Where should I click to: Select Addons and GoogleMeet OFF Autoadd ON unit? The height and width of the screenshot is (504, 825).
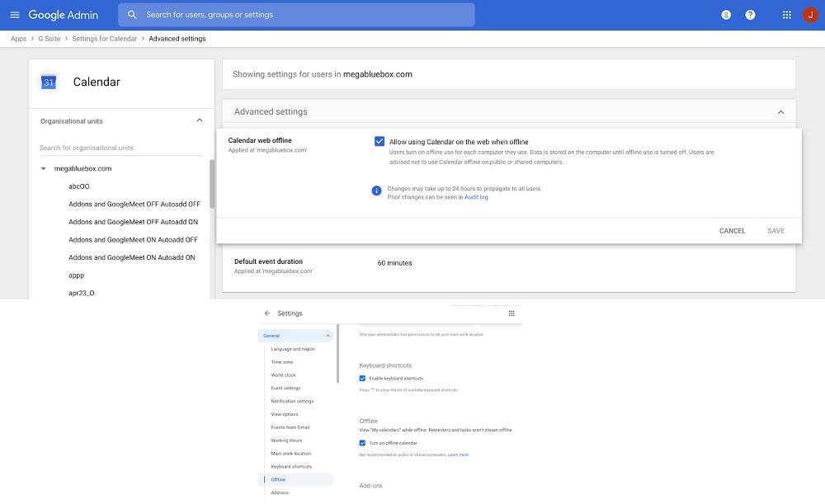coord(133,222)
